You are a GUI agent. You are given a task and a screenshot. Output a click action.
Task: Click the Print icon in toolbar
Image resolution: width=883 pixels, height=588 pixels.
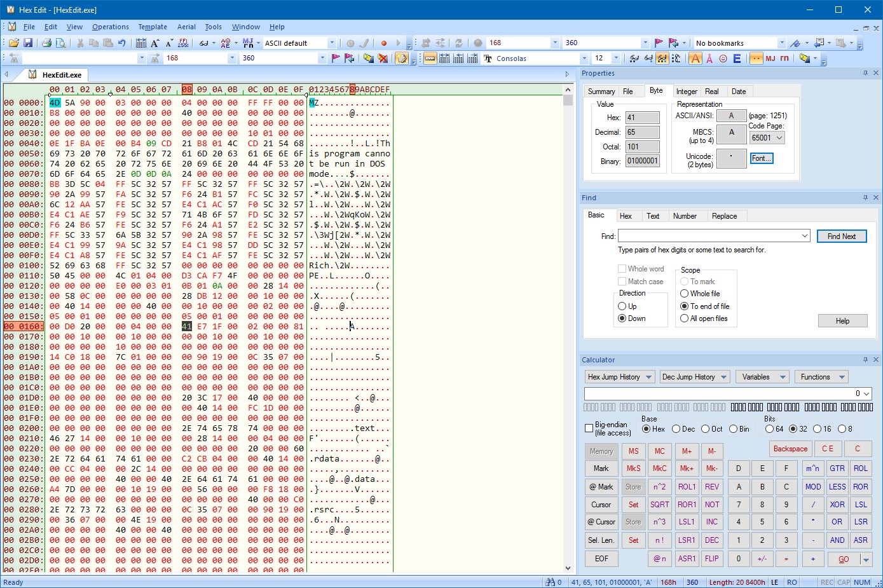tap(46, 43)
